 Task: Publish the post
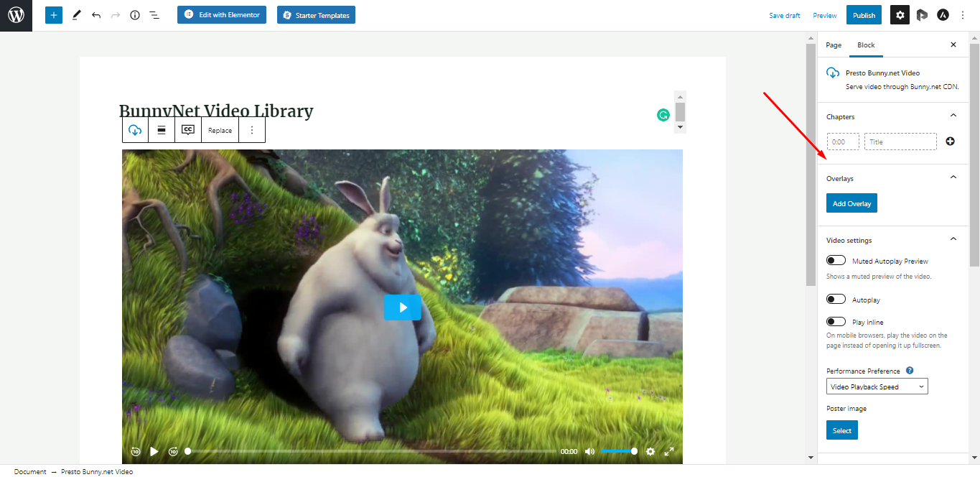coord(864,15)
